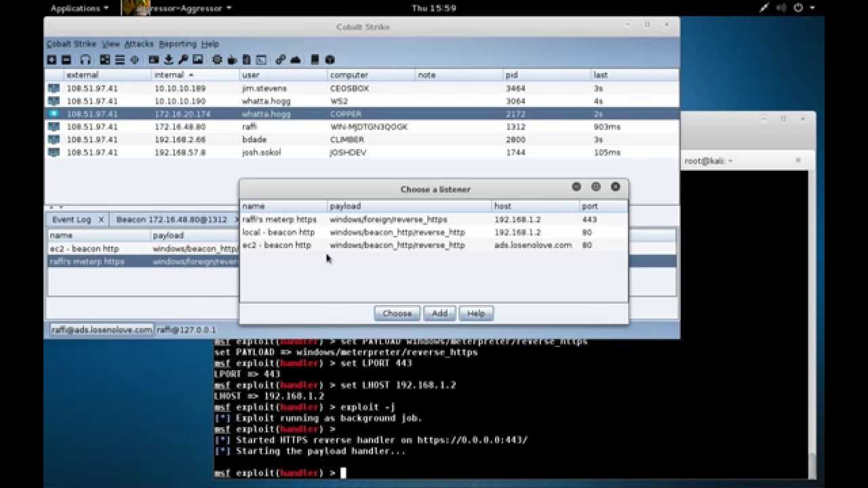Select the session for computer CEOSBOX
Viewport: 868px width, 488px height.
[361, 88]
